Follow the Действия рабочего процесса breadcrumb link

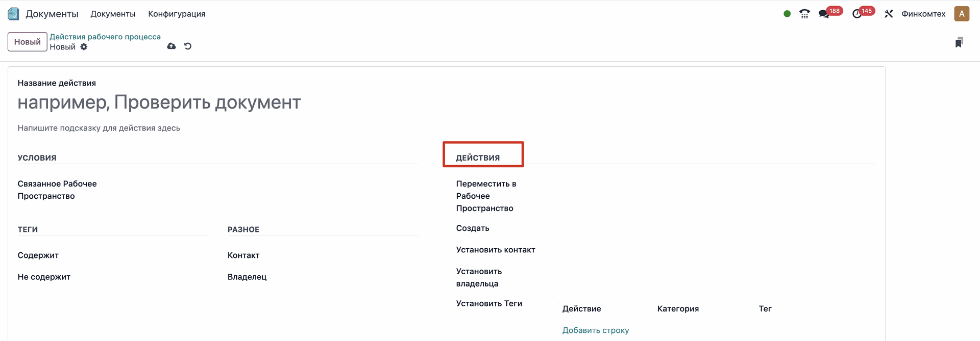105,37
